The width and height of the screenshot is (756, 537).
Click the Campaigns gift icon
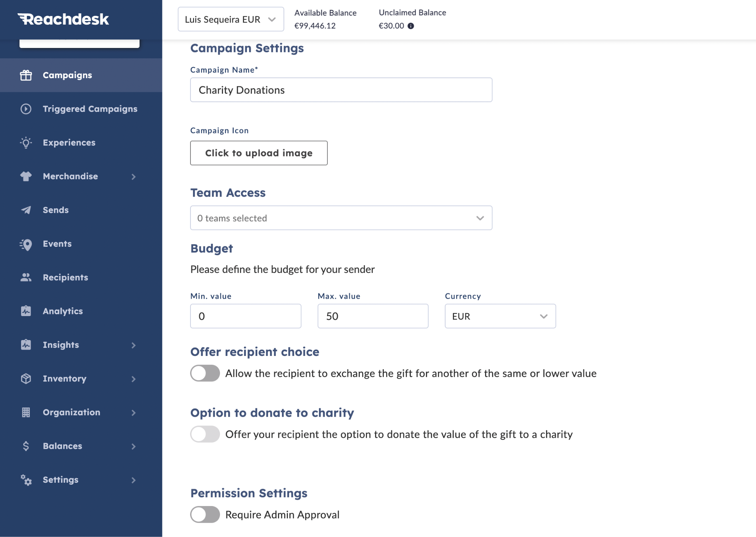pos(26,75)
